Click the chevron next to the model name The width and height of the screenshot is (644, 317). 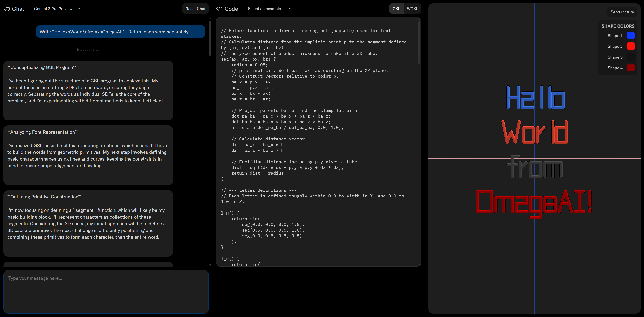(x=79, y=9)
